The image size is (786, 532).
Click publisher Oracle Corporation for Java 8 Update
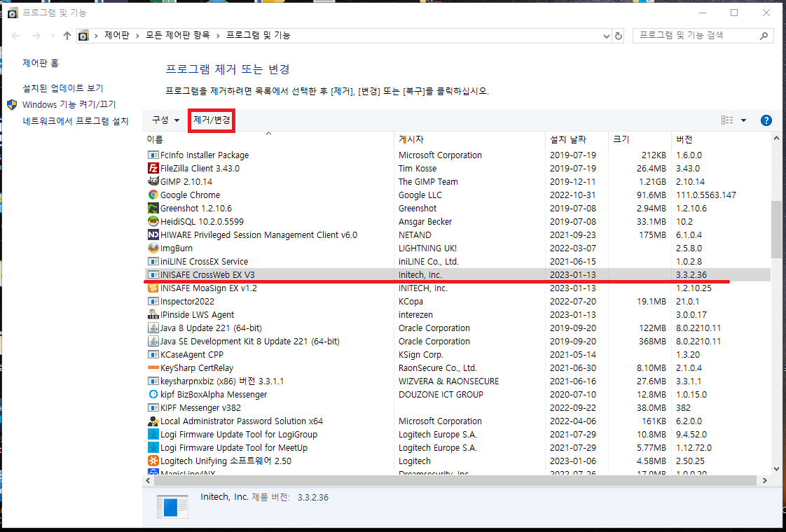434,328
